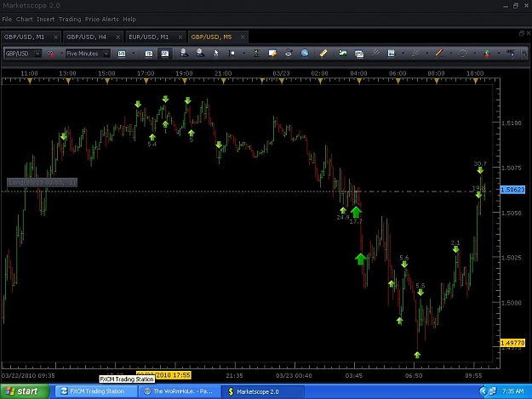
Task: Click the yellow 1.49770 price label
Action: pos(512,343)
